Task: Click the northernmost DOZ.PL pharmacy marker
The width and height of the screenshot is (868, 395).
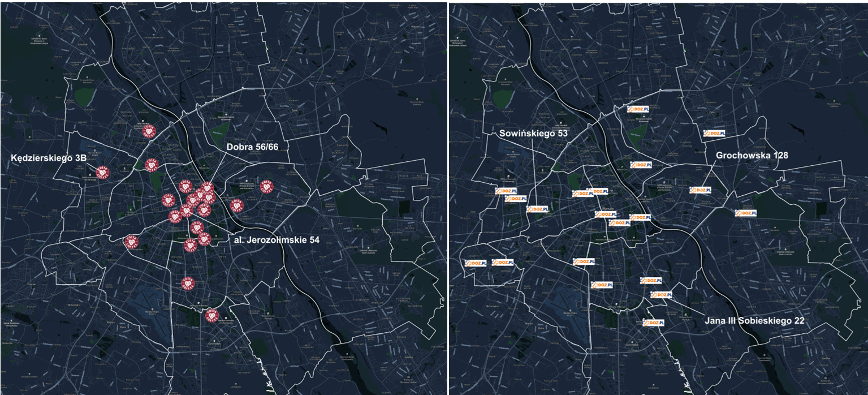Action: [x=638, y=109]
